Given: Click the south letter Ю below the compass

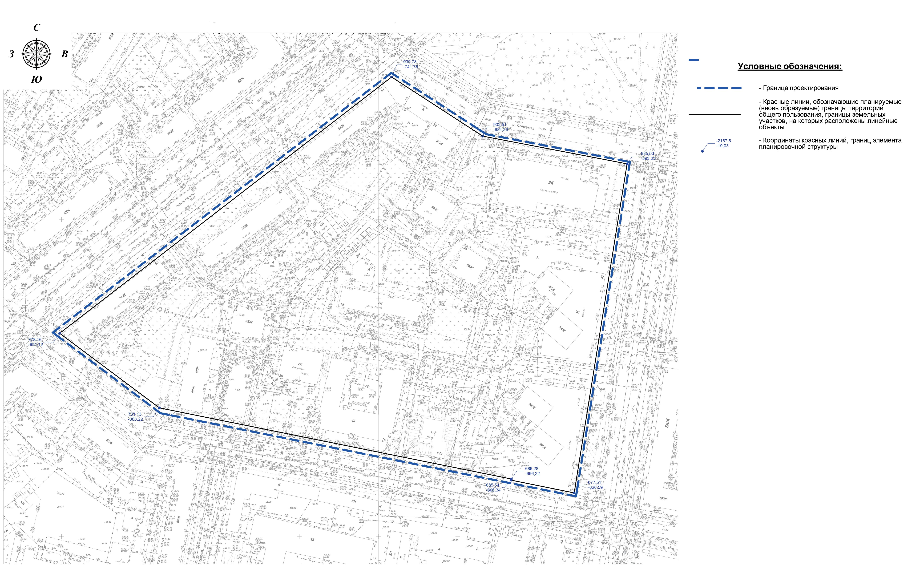Looking at the screenshot, I should tap(36, 79).
